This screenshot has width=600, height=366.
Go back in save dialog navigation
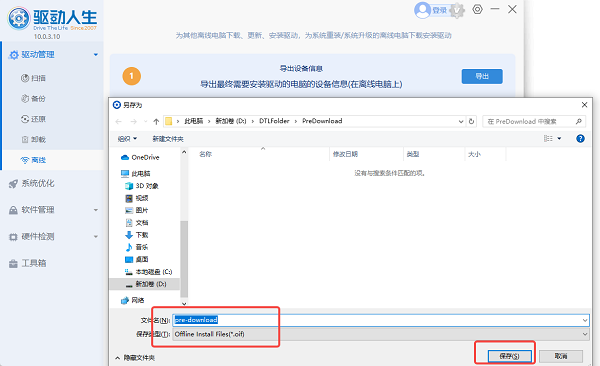119,121
